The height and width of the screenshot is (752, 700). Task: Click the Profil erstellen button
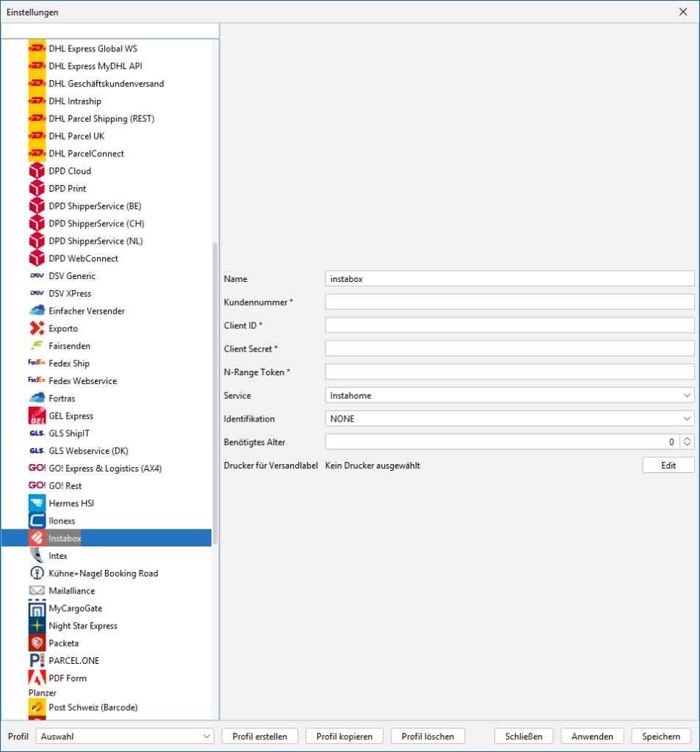point(259,736)
